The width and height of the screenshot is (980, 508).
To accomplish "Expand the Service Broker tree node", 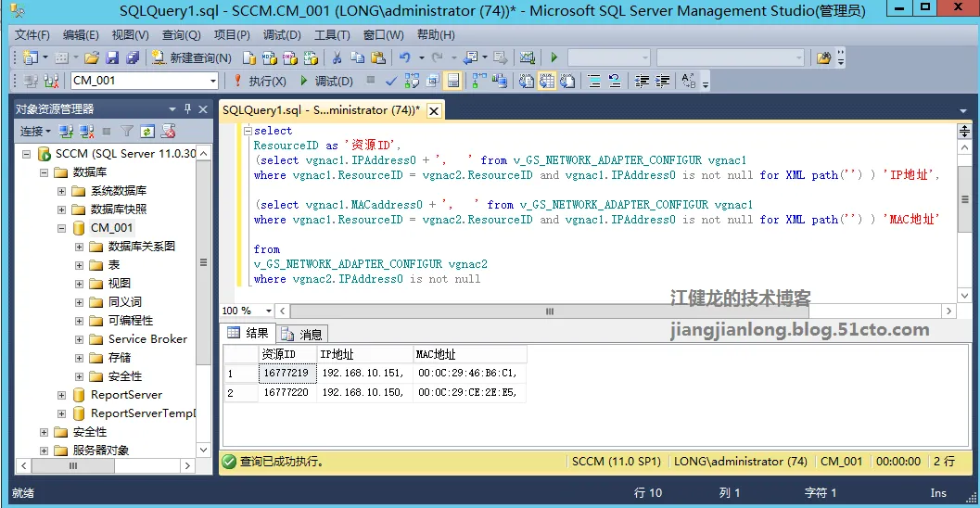I will (x=79, y=339).
